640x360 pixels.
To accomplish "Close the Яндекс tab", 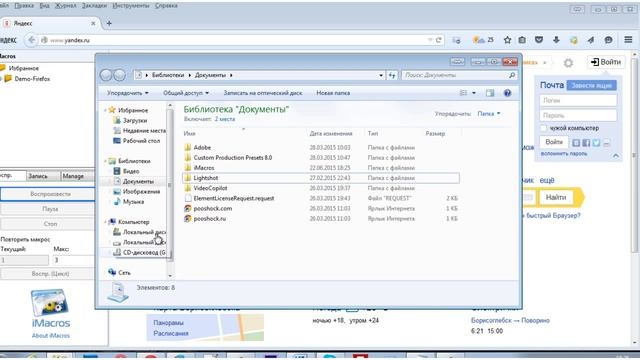I will pos(93,23).
